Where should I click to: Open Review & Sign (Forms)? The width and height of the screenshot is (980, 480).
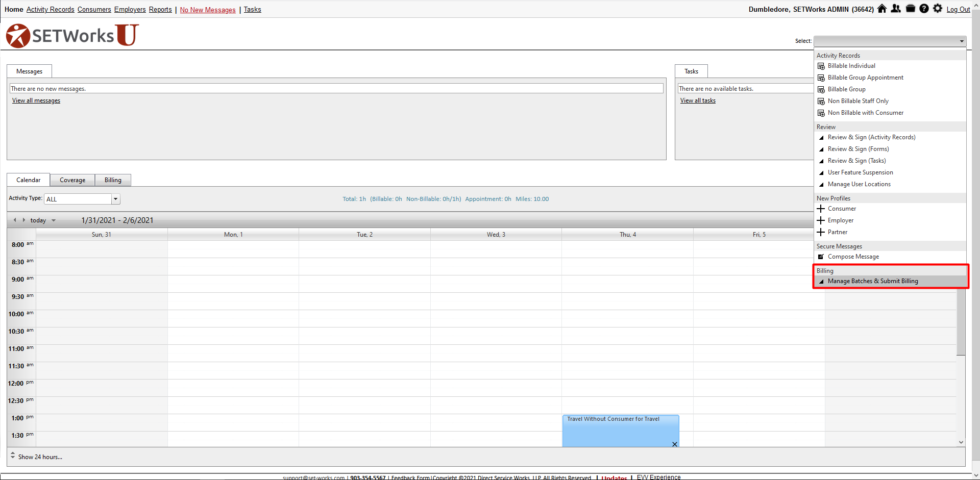[x=858, y=149]
